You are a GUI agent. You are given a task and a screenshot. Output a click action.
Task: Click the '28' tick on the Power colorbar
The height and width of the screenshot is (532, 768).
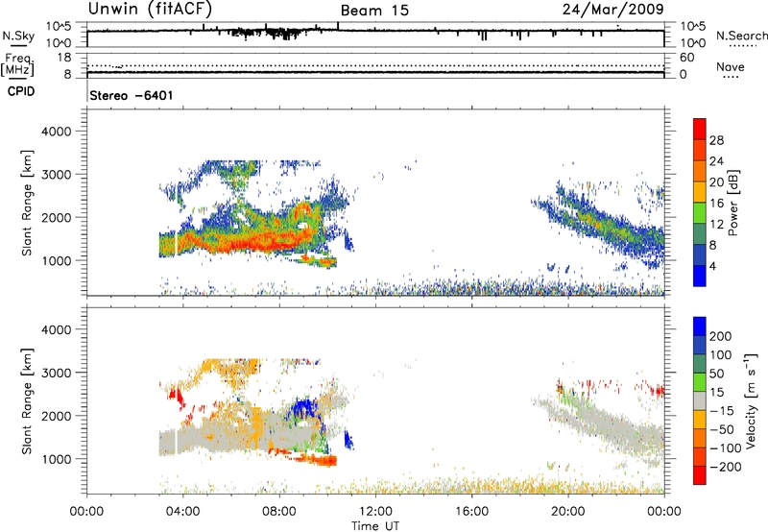pos(716,140)
